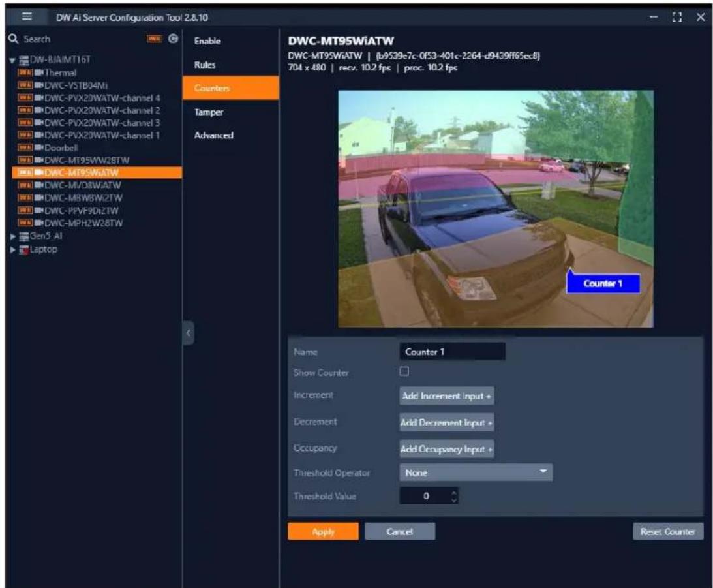
Task: Click the Reset Counter button
Action: click(668, 531)
